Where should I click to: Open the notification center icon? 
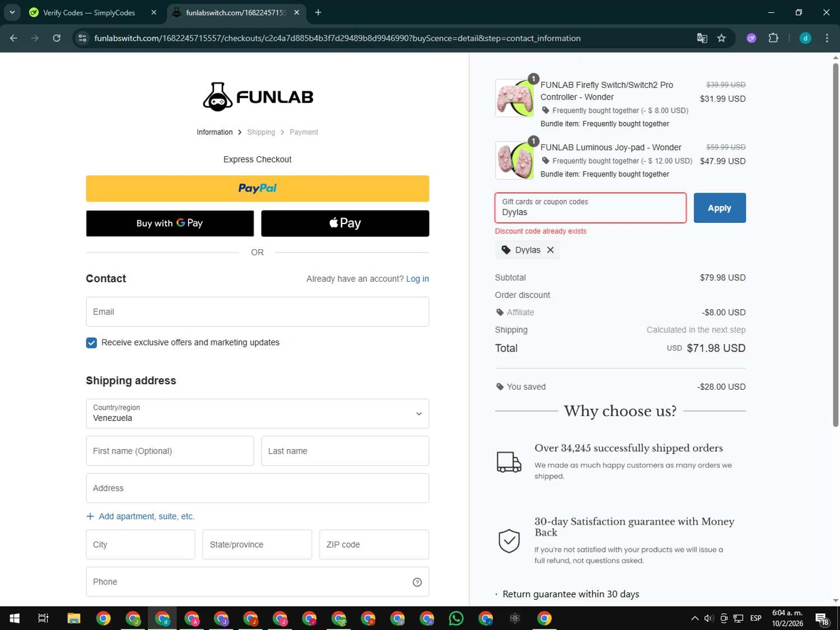(822, 619)
